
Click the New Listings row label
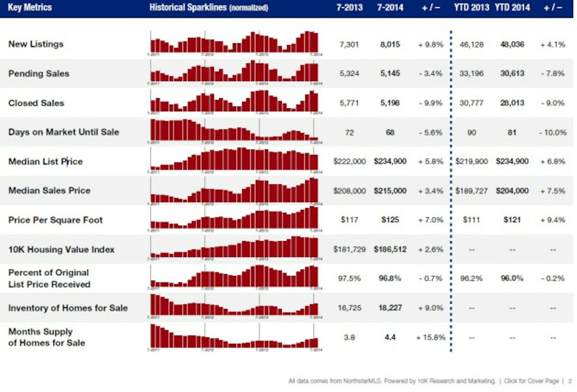click(36, 44)
